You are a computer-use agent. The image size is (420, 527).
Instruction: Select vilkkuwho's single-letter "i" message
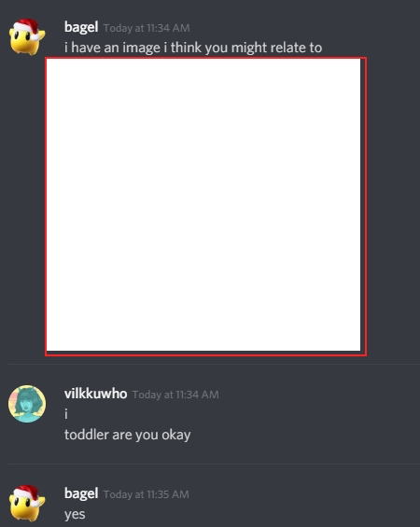tap(66, 414)
